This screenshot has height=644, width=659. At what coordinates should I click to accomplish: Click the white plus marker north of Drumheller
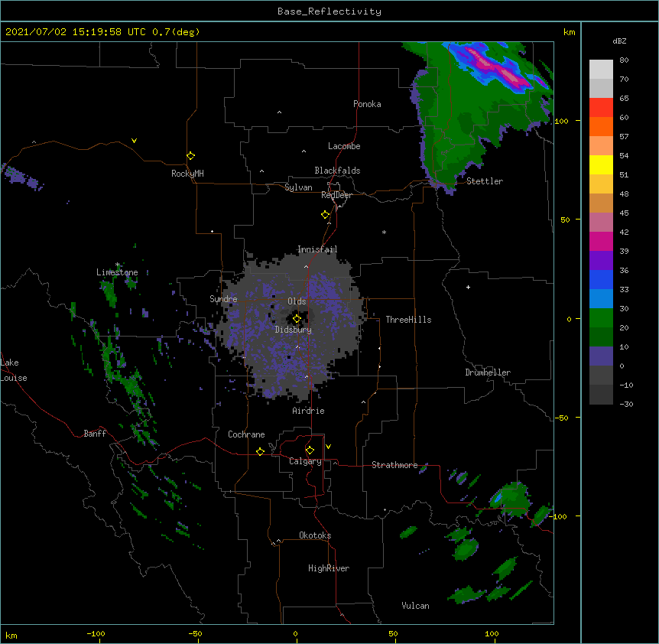tap(468, 287)
